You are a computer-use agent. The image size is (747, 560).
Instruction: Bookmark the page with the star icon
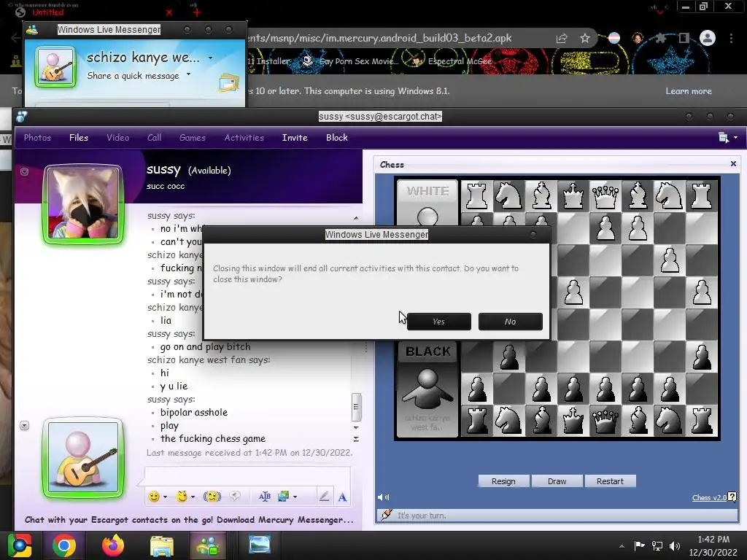point(584,38)
